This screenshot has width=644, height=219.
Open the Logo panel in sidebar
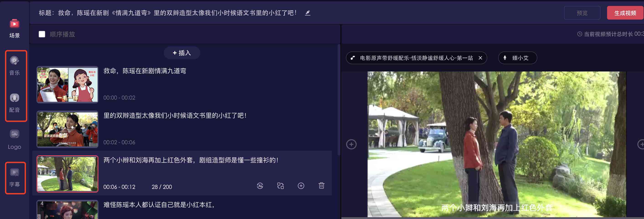[x=15, y=140]
